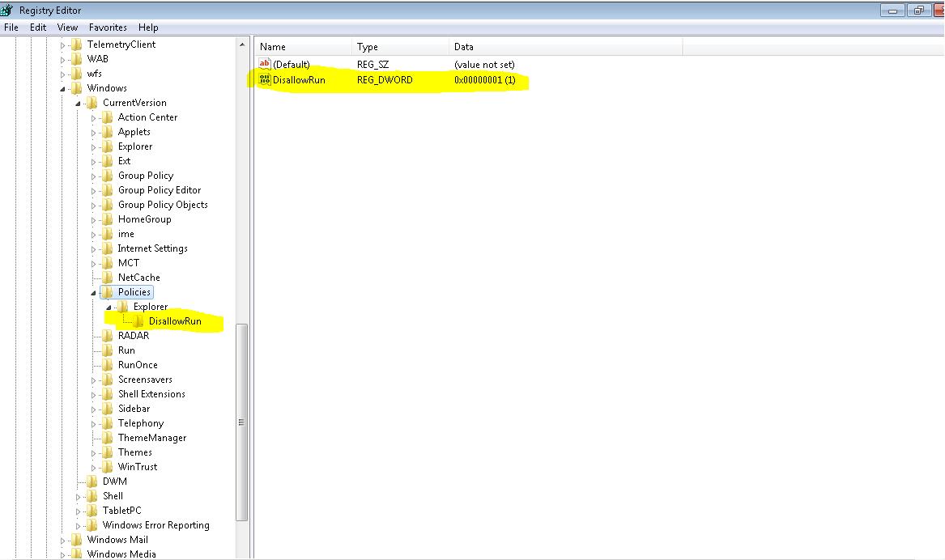Open the Help menu
Viewport: 945px width, 560px height.
click(x=148, y=27)
